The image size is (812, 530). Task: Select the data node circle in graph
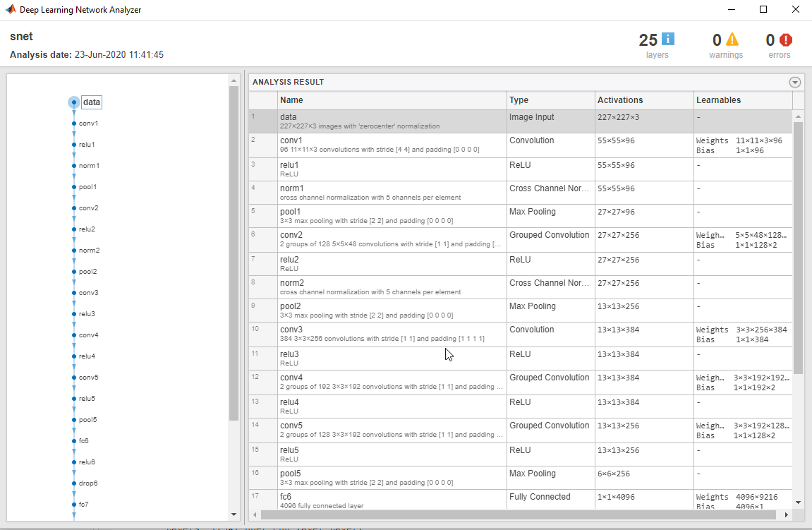click(x=74, y=102)
